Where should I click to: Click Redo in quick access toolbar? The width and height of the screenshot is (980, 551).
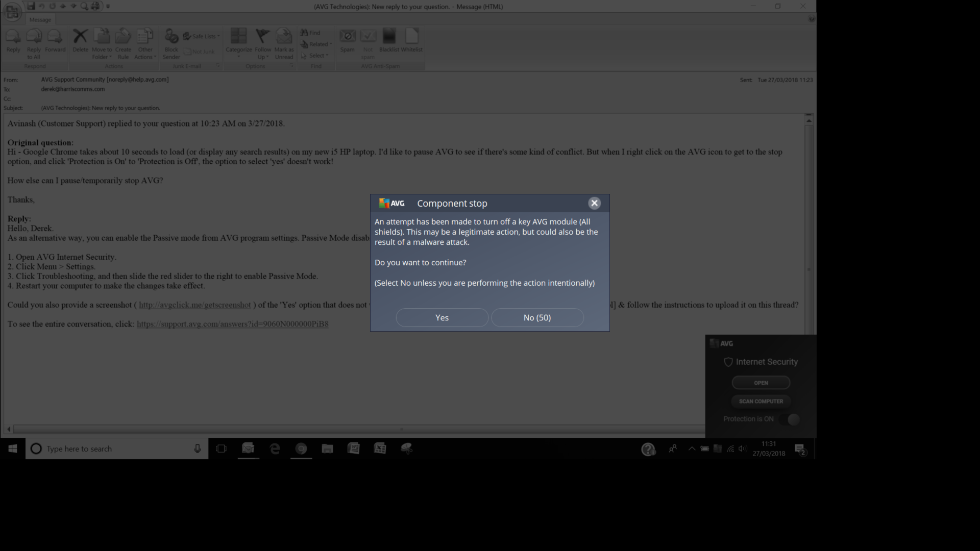point(52,6)
